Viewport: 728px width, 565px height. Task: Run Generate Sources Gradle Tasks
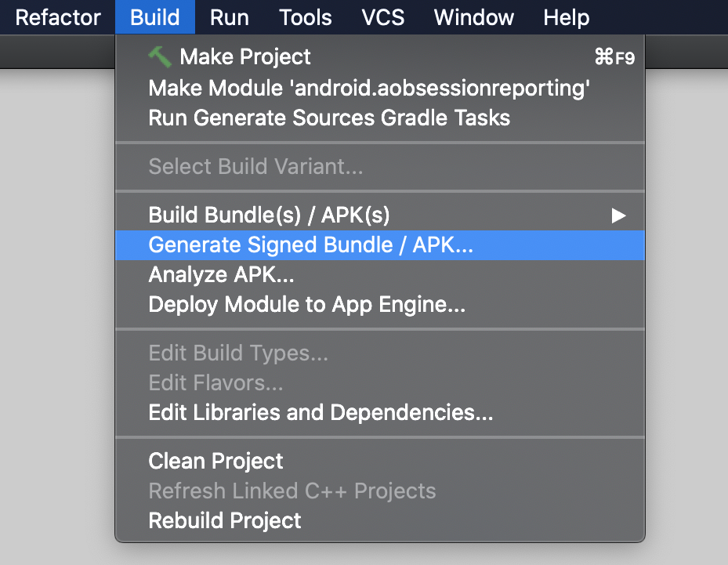tap(380, 118)
